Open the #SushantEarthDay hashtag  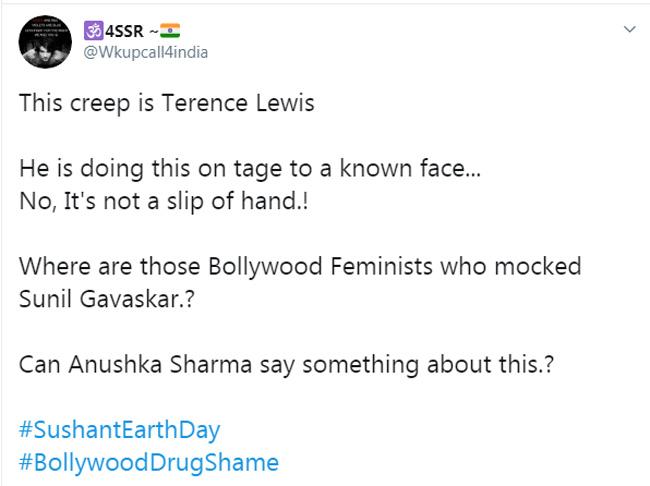(119, 431)
